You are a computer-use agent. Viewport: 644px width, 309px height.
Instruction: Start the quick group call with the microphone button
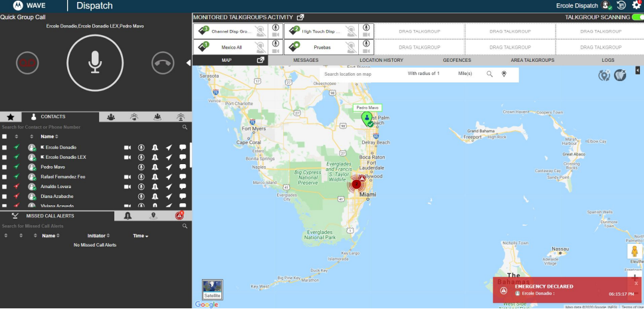(x=95, y=63)
